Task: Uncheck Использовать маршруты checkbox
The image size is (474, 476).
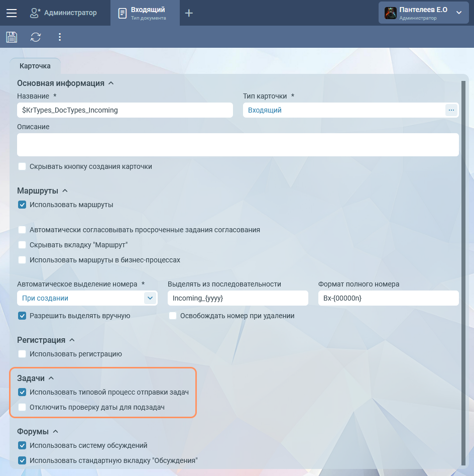Action: (22, 205)
